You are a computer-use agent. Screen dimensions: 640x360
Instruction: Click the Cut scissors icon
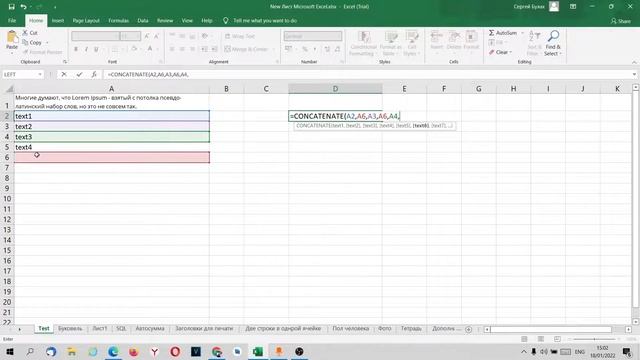[25, 33]
